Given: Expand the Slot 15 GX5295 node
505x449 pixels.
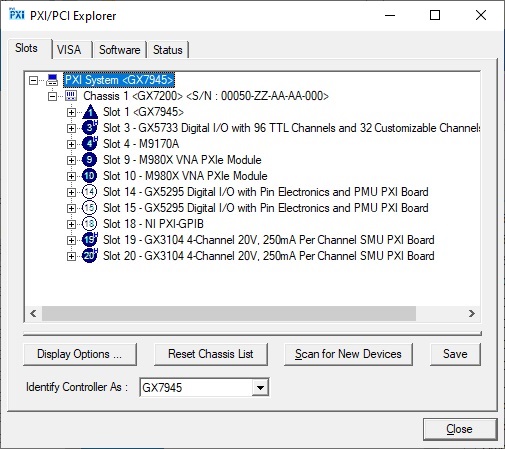Looking at the screenshot, I should [71, 208].
